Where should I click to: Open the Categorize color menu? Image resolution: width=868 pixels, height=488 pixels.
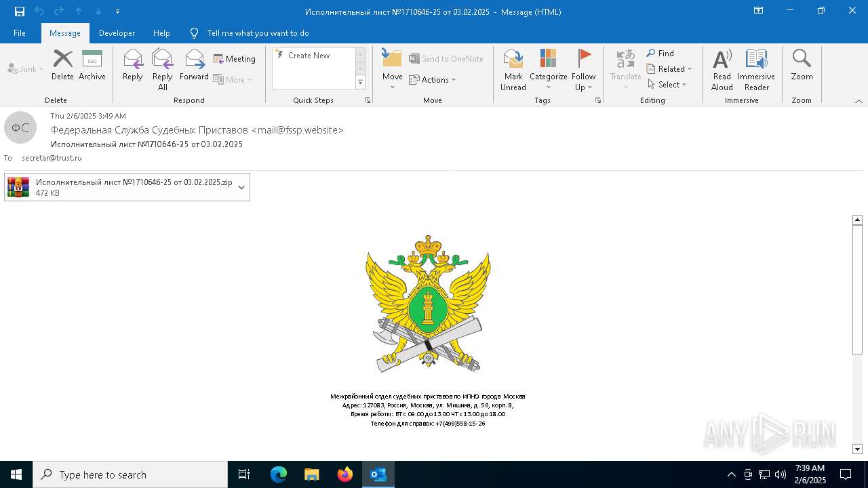[x=549, y=70]
